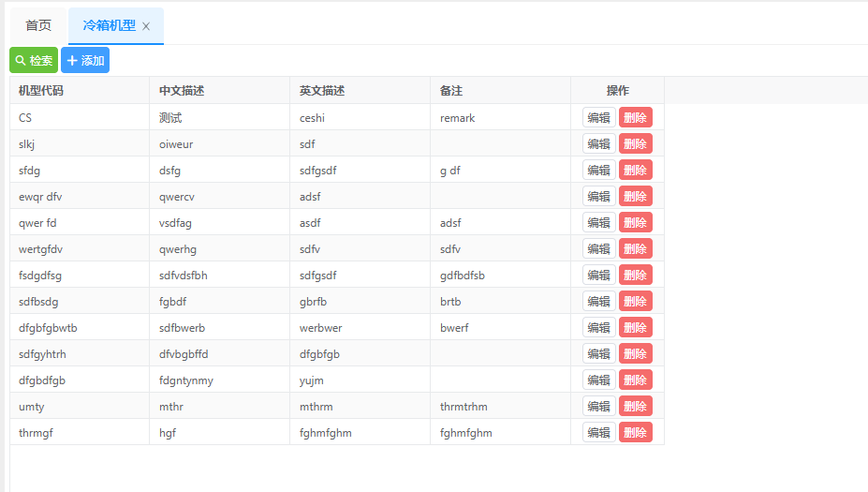
Task: Delete the sfdg row
Action: click(x=635, y=171)
